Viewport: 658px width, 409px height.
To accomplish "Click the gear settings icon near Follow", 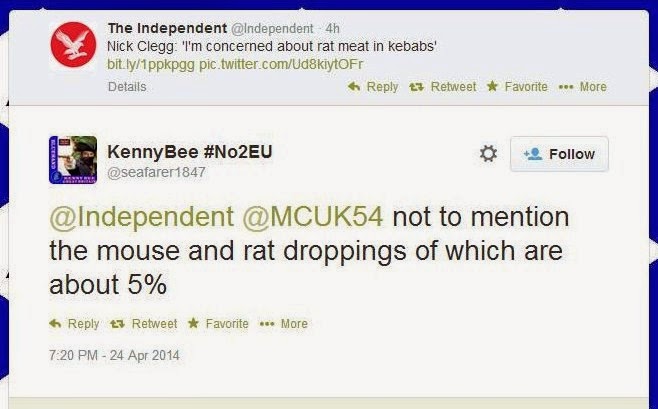I will pyautogui.click(x=488, y=154).
